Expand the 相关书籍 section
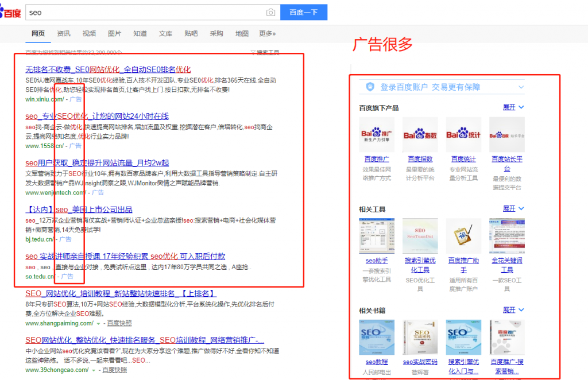Viewport: 588px width, 380px height. click(x=513, y=311)
